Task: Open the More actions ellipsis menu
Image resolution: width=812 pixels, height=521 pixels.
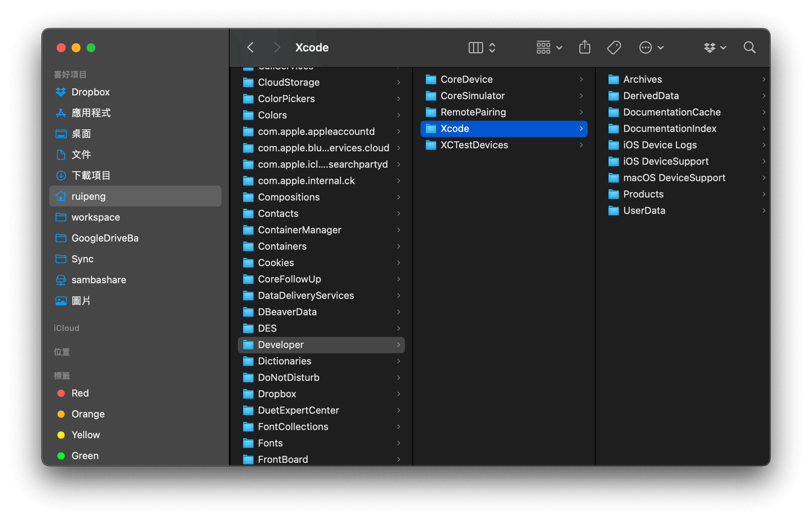Action: coord(651,48)
